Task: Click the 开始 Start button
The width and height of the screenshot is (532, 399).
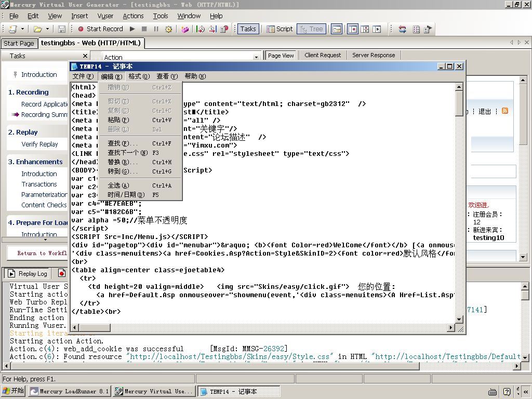Action: coord(14,391)
